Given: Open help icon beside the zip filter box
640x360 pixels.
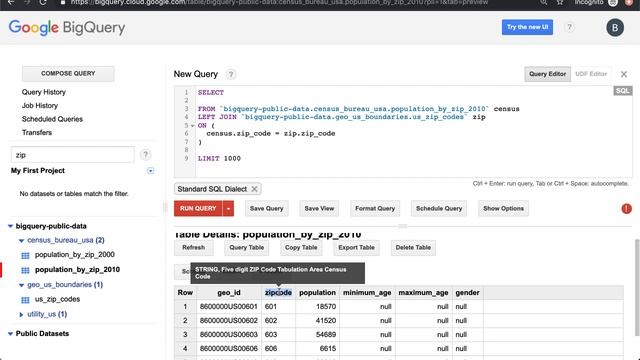Looking at the screenshot, I should 145,155.
